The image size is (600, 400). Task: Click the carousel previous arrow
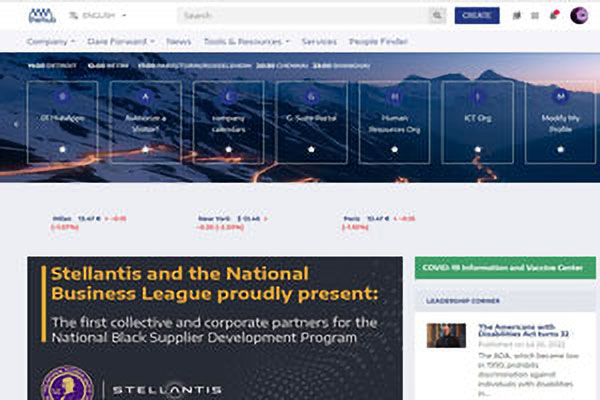(16, 124)
